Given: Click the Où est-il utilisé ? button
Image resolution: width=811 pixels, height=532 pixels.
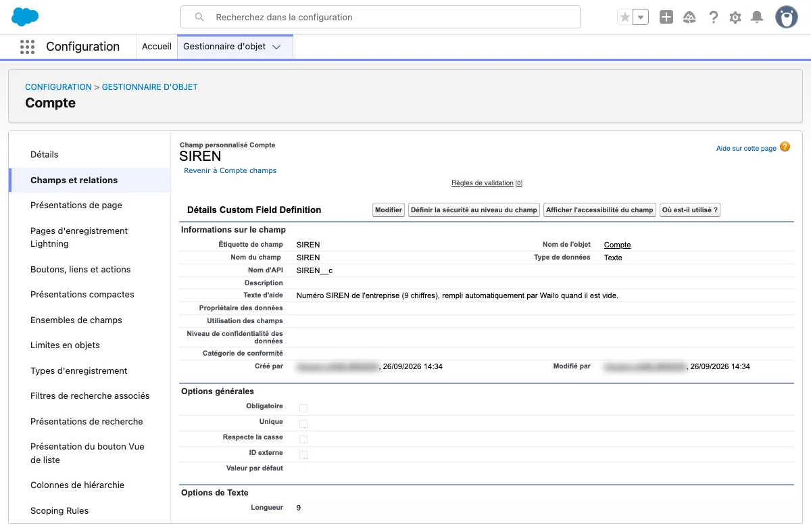Looking at the screenshot, I should (690, 210).
